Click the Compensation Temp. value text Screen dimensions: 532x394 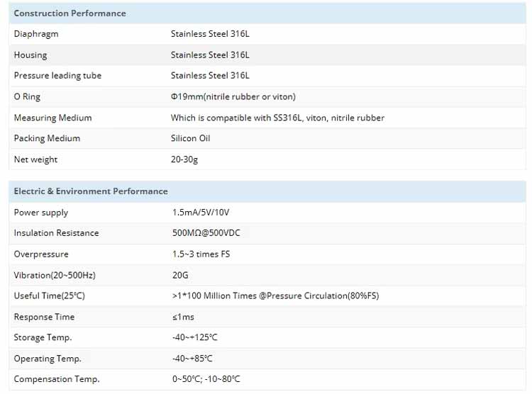tap(206, 379)
